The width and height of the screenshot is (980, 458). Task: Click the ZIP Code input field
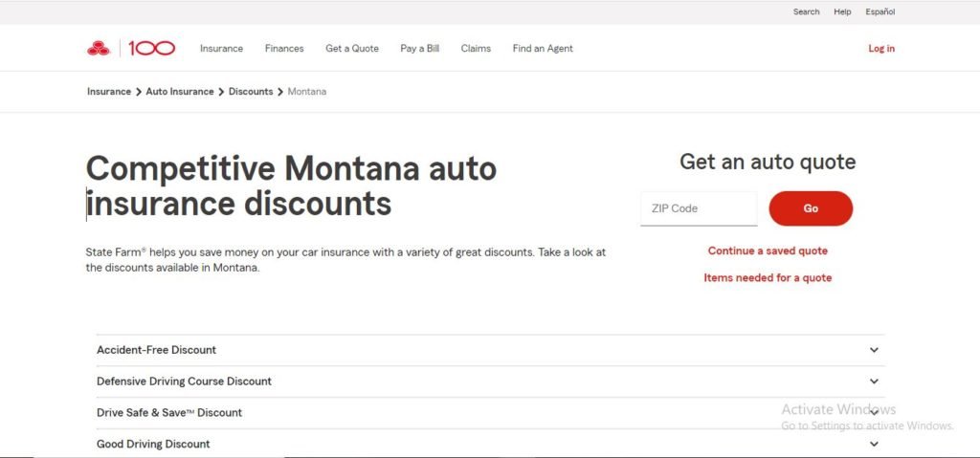pos(699,208)
